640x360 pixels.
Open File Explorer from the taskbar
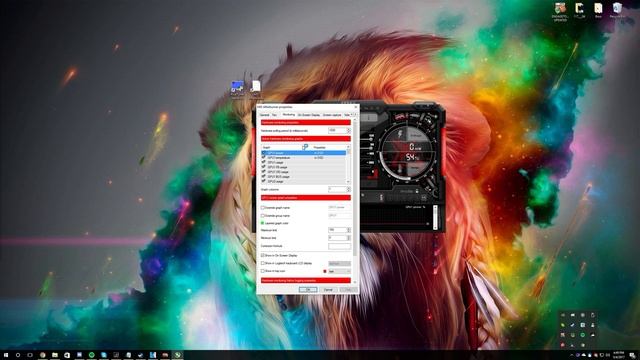pos(55,355)
